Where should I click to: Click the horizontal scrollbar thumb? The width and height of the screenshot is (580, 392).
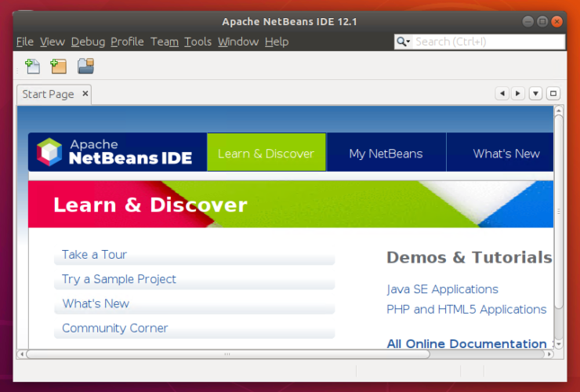pyautogui.click(x=227, y=354)
